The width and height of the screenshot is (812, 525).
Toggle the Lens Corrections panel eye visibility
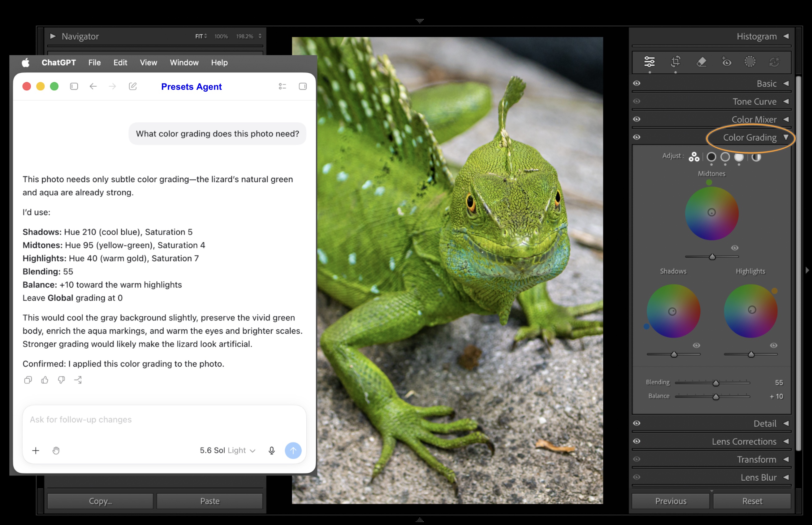coord(637,441)
